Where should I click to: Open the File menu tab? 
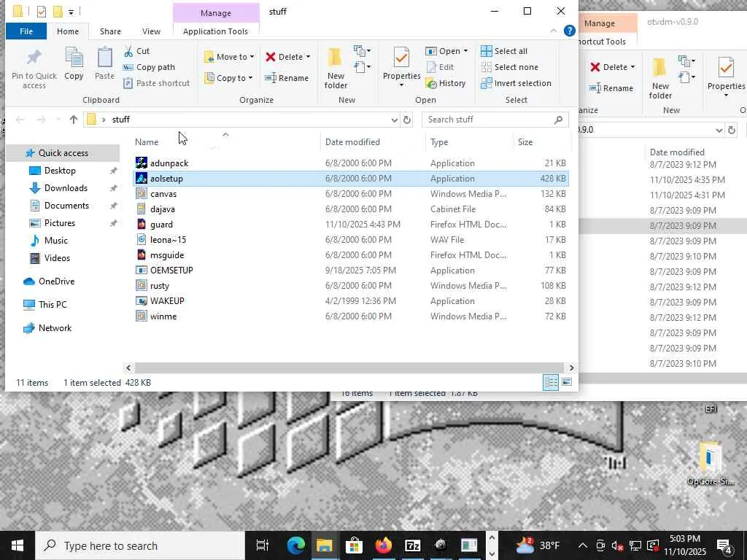coord(26,31)
